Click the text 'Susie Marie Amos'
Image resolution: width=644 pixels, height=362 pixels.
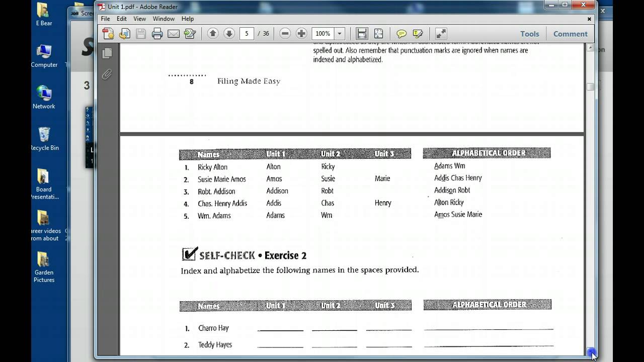click(x=222, y=179)
